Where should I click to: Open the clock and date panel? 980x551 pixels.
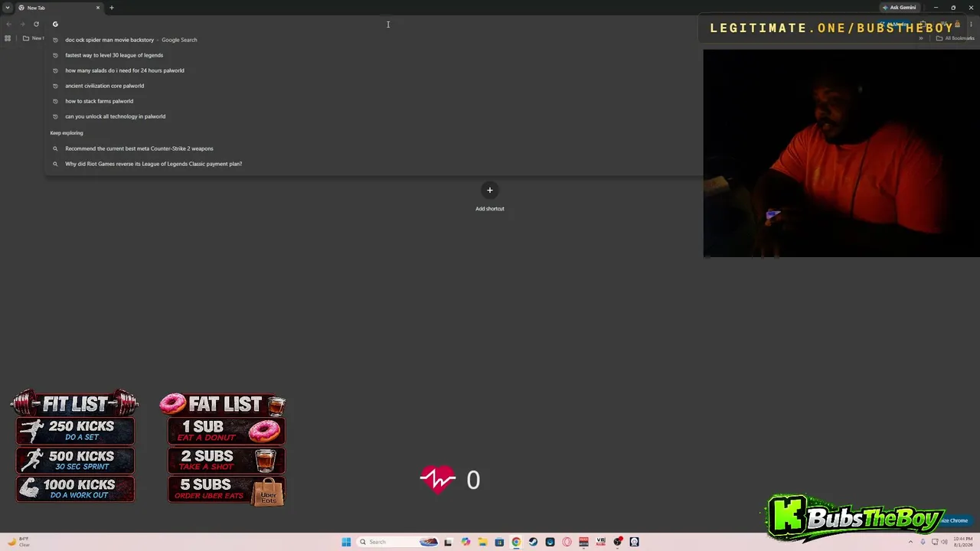(962, 542)
